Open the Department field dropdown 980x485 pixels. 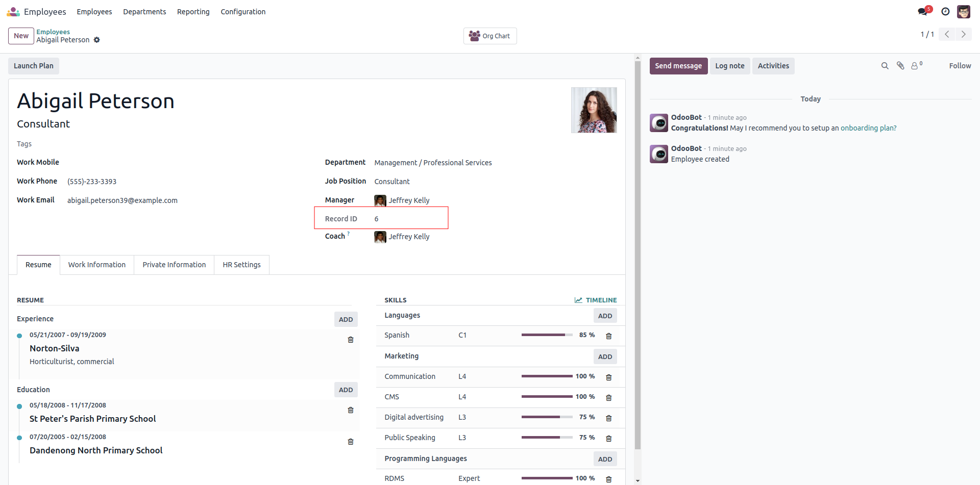495,163
